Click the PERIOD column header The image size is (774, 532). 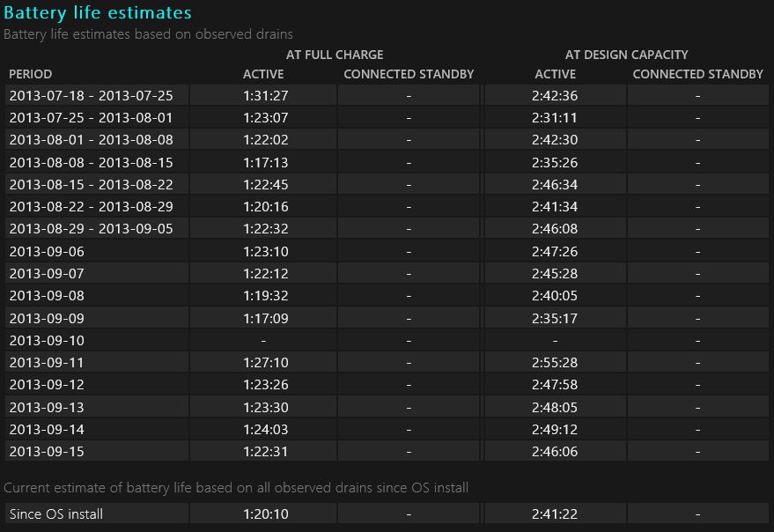(31, 74)
